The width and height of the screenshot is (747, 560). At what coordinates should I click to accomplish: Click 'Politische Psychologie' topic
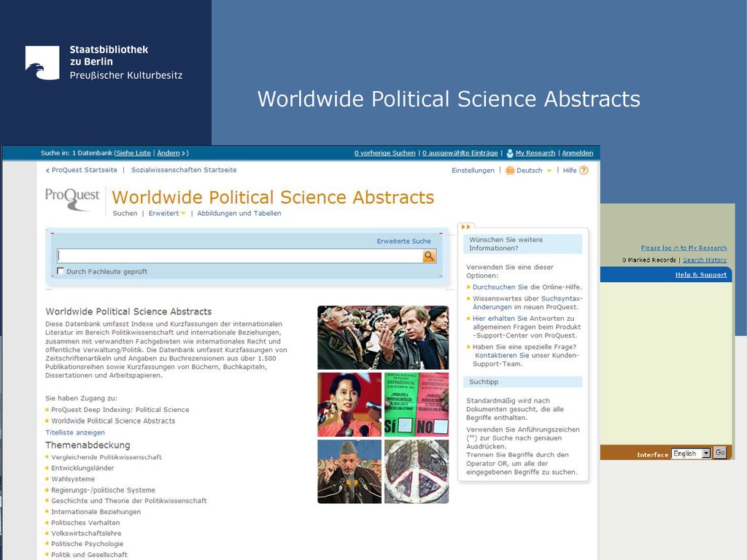pos(88,544)
